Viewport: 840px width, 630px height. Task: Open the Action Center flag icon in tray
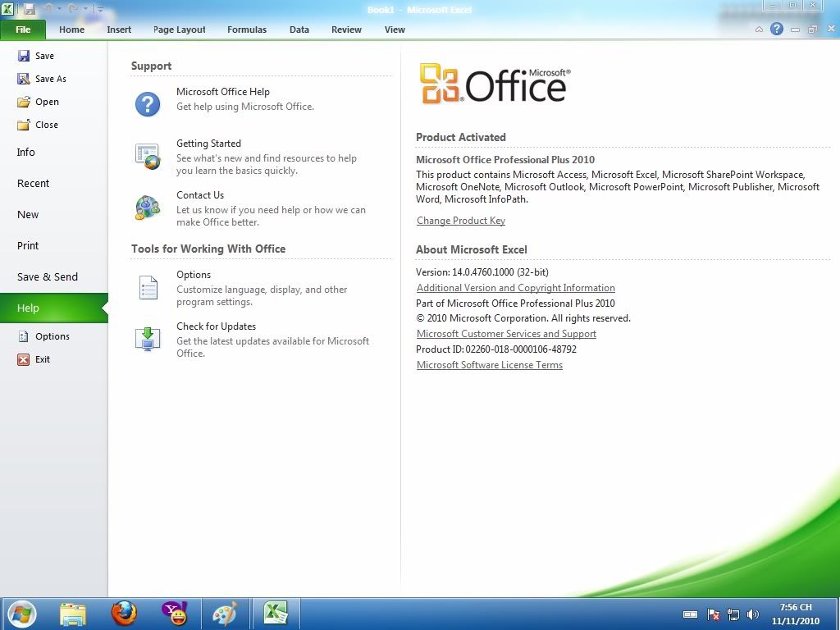click(x=713, y=614)
